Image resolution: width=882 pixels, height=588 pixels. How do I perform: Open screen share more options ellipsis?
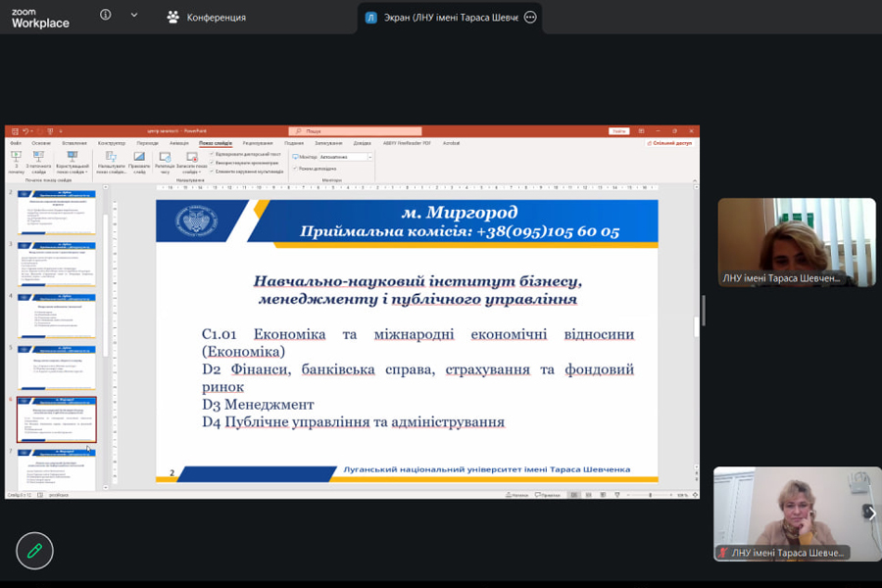[x=530, y=18]
